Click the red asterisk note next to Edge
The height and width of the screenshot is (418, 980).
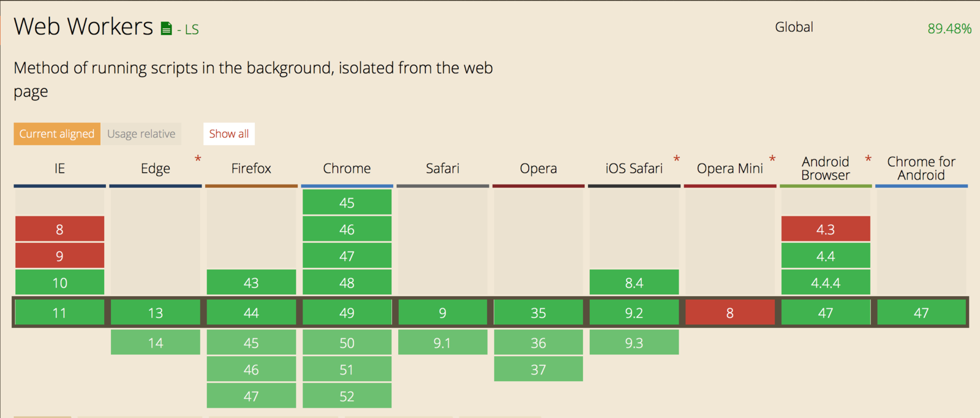[198, 160]
